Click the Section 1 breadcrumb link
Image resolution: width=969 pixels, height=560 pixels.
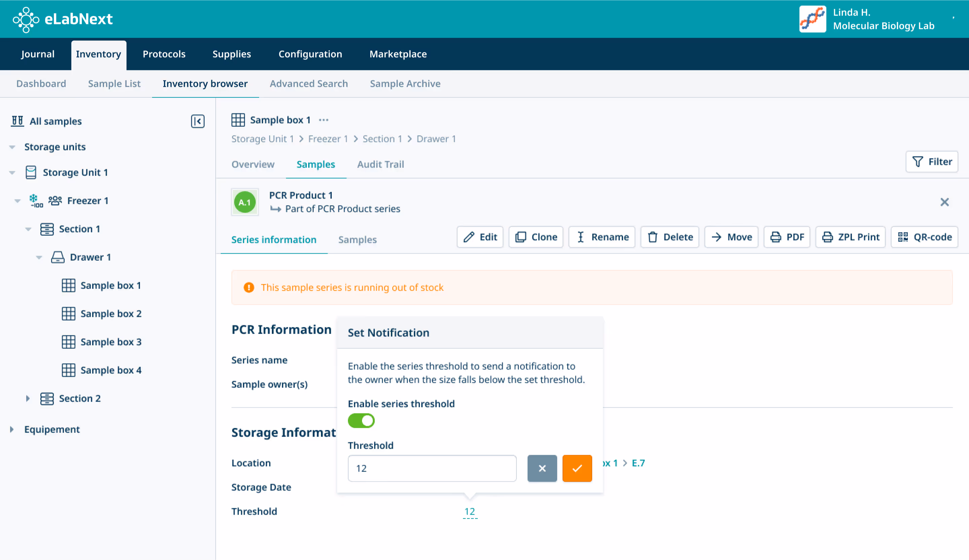click(x=382, y=139)
